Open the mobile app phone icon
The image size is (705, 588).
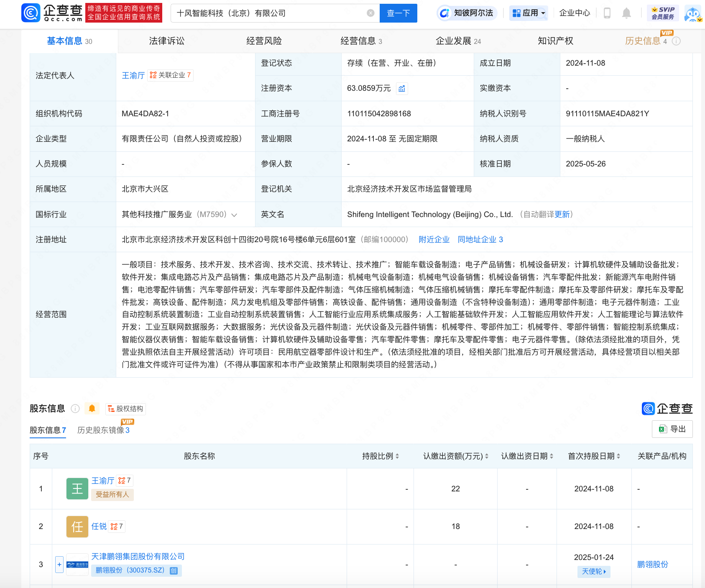click(x=607, y=13)
